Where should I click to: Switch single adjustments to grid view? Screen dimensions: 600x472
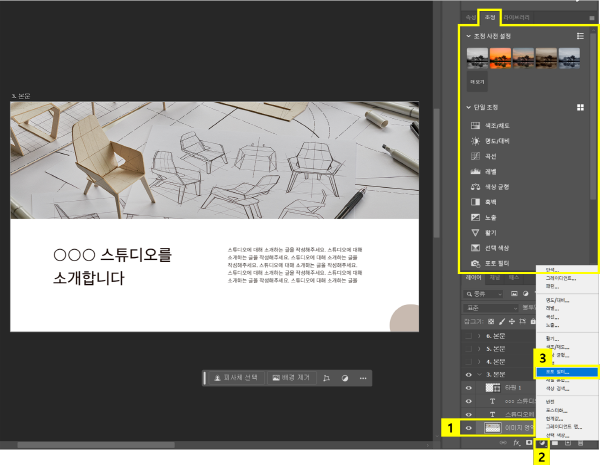(x=580, y=108)
